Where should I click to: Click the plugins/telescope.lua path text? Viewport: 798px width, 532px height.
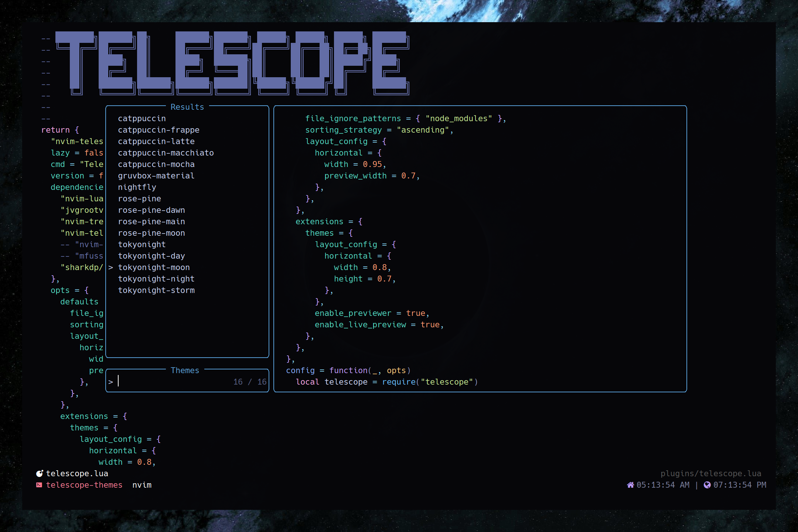[710, 474]
